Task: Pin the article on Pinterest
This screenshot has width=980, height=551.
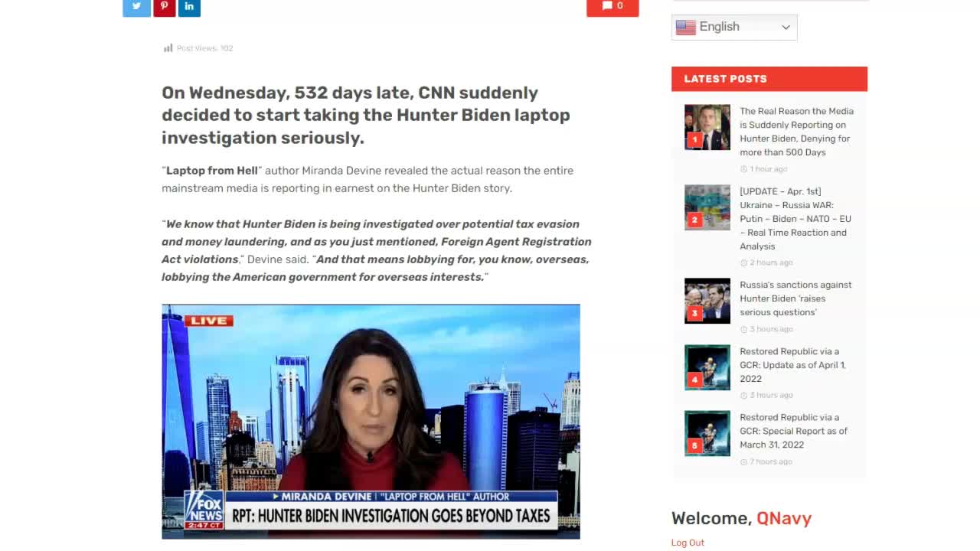Action: (164, 7)
